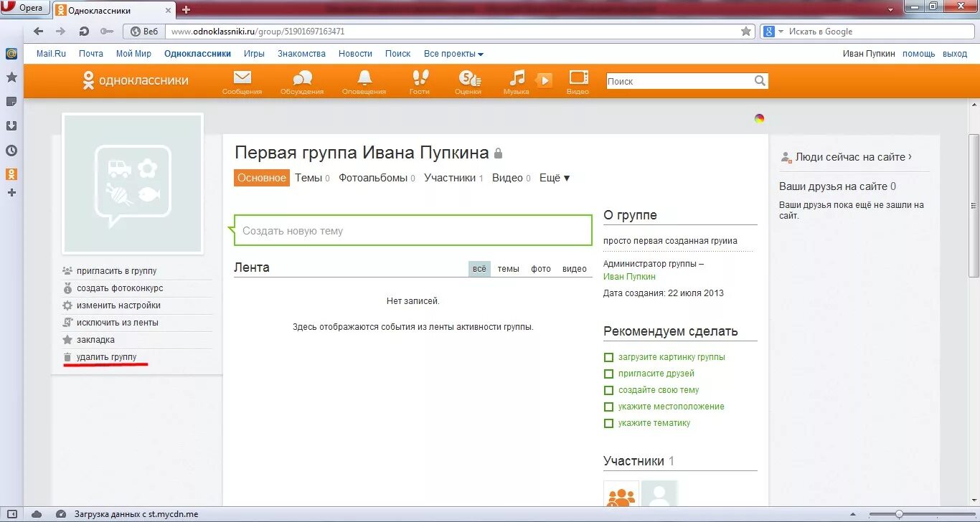Switch to the Фотоальбомы tab

coord(377,178)
